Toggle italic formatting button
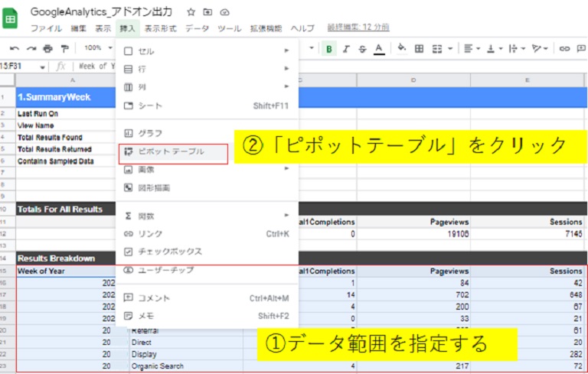588x374 pixels. 345,49
